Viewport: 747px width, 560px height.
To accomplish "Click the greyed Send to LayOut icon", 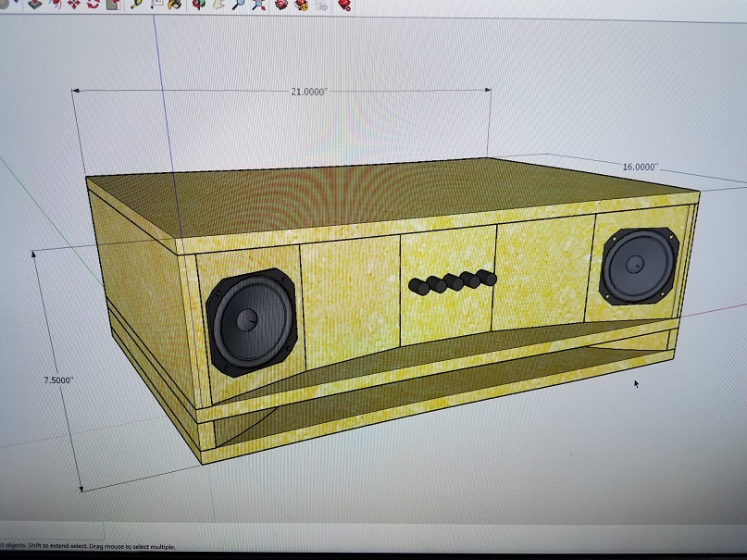I will point(322,6).
